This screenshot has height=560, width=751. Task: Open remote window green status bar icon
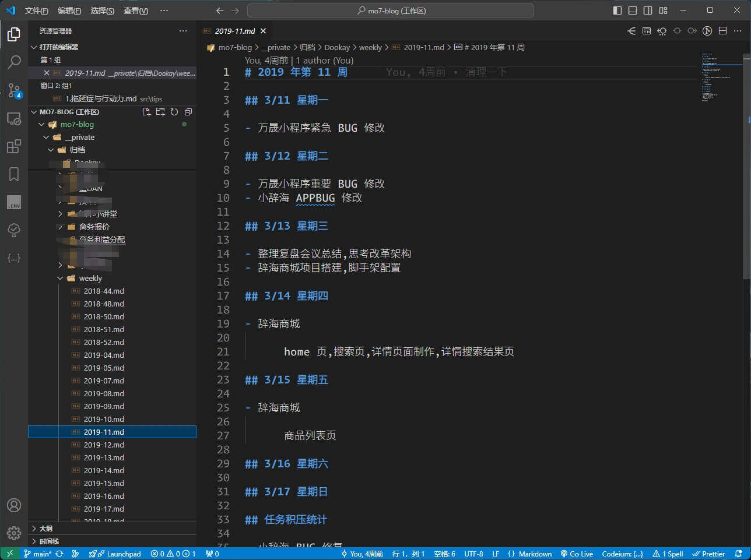click(9, 554)
